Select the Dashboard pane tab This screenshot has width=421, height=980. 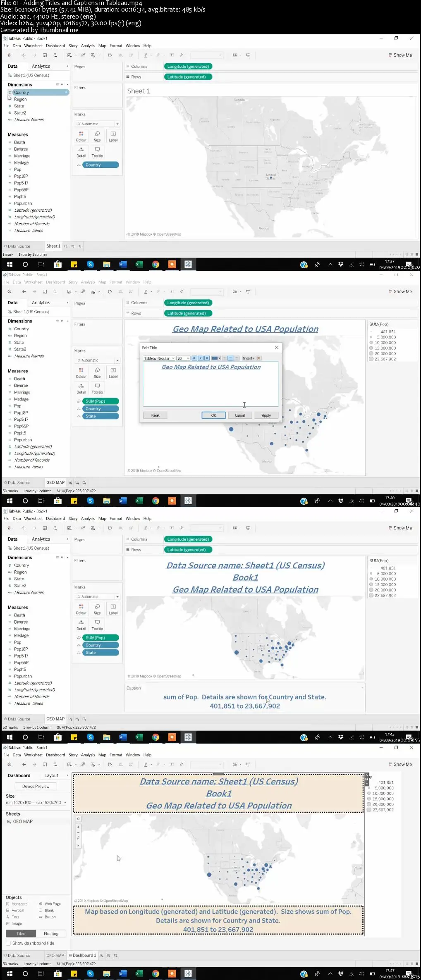tap(19, 776)
